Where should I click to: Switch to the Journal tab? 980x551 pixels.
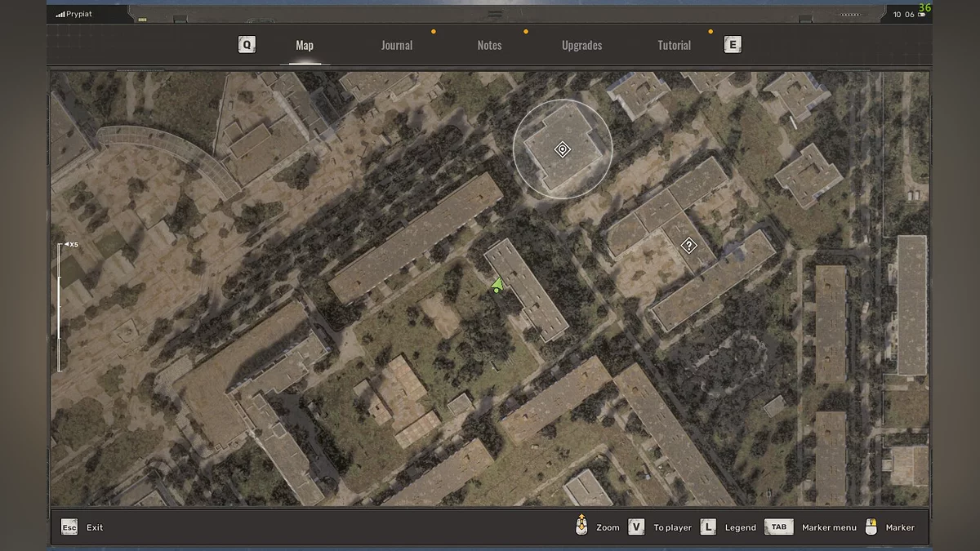(397, 46)
